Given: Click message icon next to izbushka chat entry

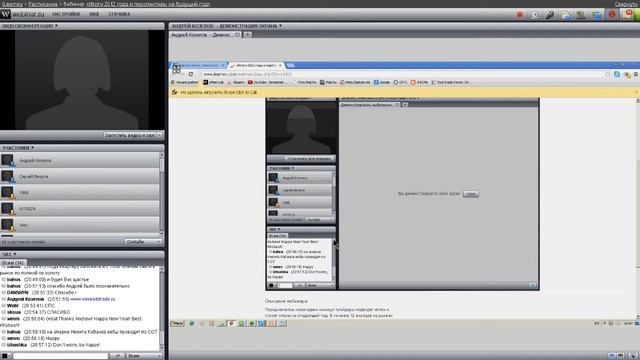Looking at the screenshot, I should (4, 345).
